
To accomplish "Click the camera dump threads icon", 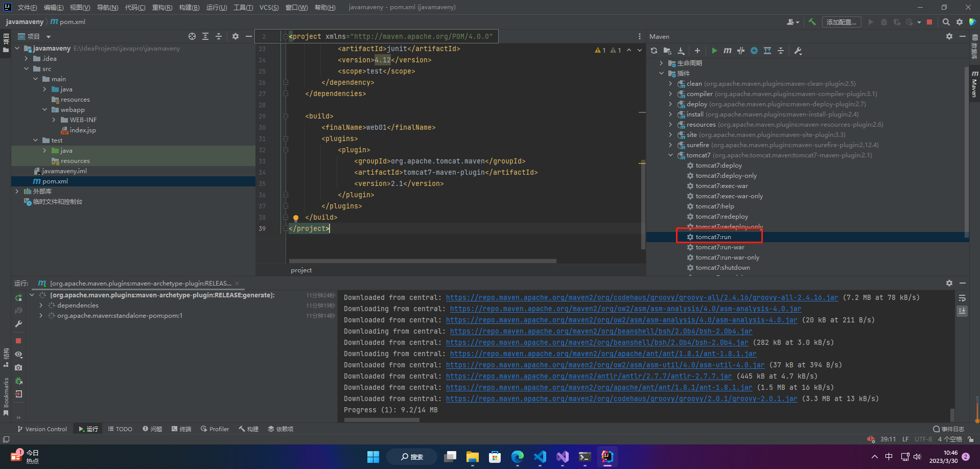I will pyautogui.click(x=18, y=368).
